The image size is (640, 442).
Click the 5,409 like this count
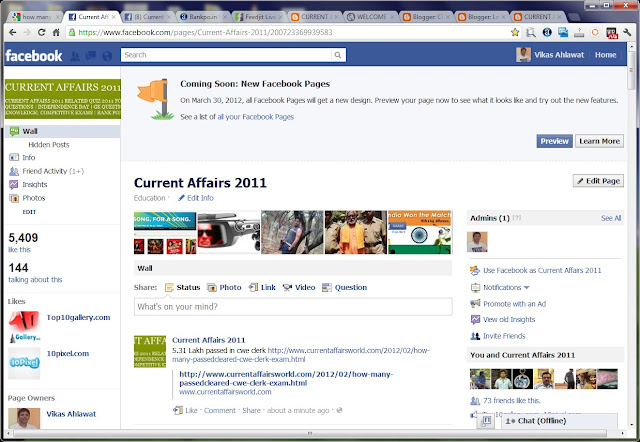click(x=23, y=242)
